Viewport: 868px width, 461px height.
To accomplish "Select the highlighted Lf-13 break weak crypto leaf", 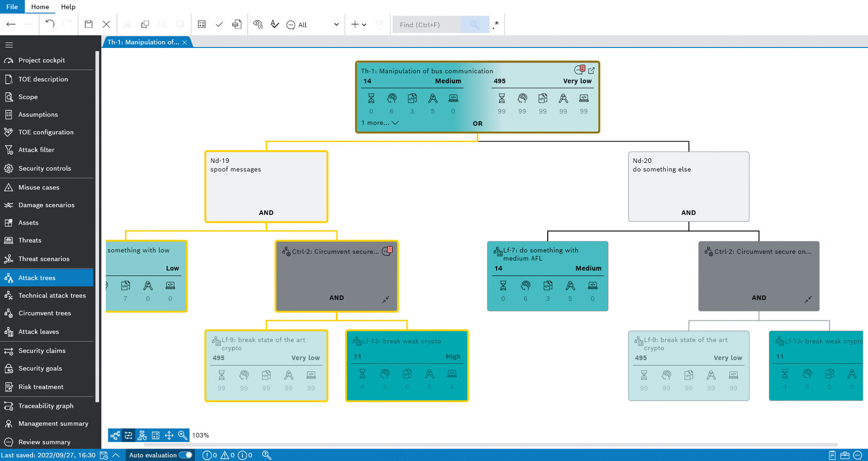I will point(407,366).
